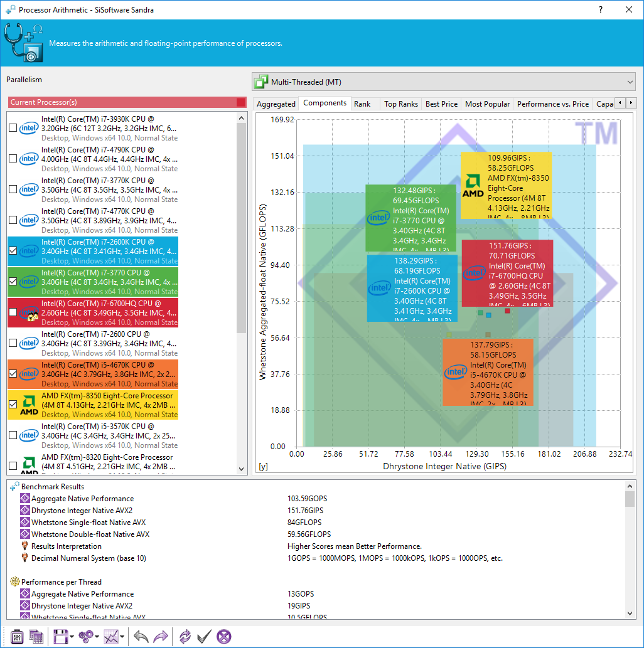The width and height of the screenshot is (644, 648).
Task: Click the checkmark OK icon
Action: click(x=205, y=637)
